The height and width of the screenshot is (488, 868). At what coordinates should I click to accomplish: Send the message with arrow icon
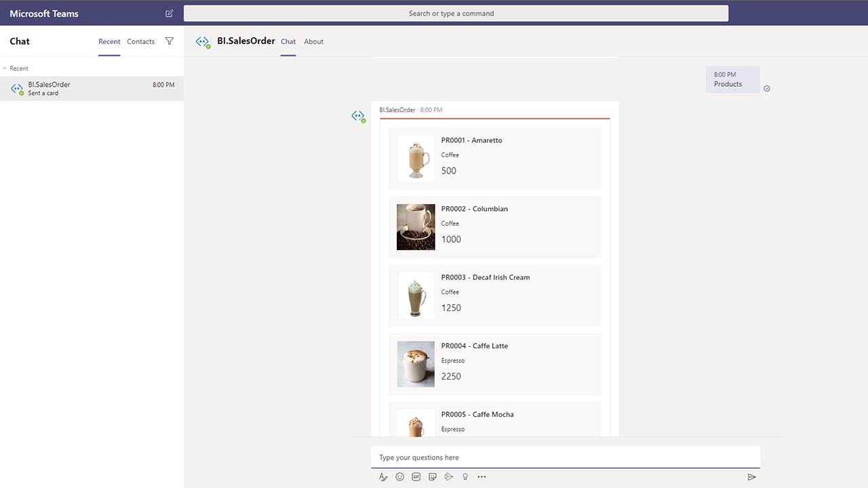[x=751, y=477]
